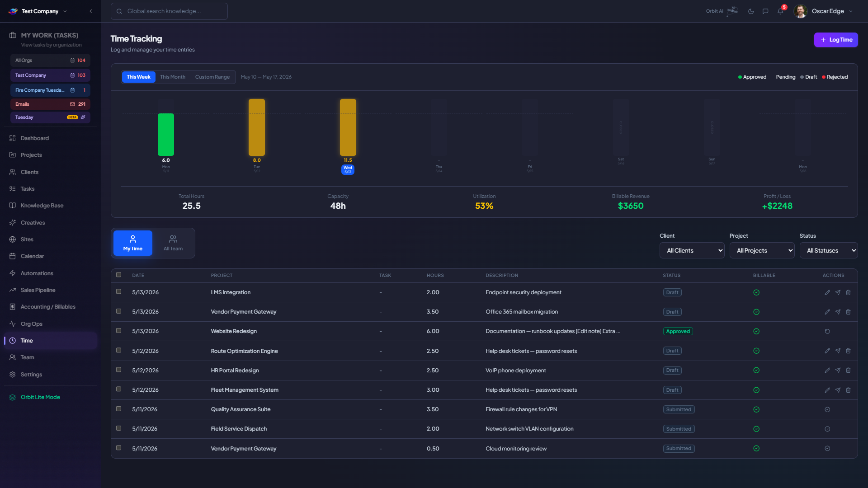Switch to Custom Range view
The image size is (868, 488).
coord(212,77)
